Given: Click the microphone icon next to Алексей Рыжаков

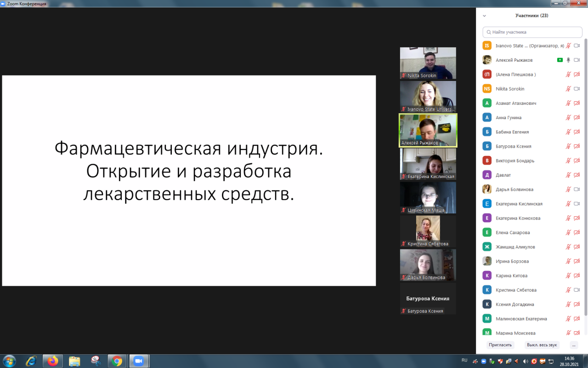Looking at the screenshot, I should tap(568, 60).
